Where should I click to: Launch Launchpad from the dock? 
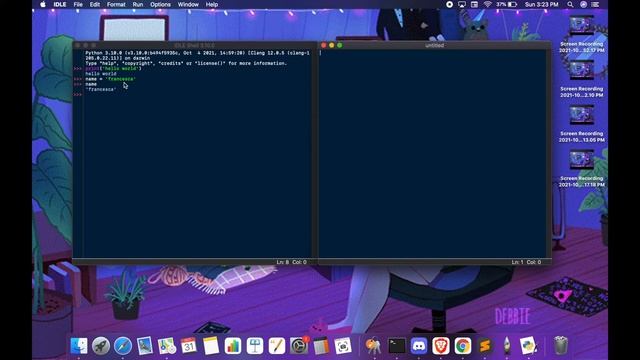tap(101, 346)
